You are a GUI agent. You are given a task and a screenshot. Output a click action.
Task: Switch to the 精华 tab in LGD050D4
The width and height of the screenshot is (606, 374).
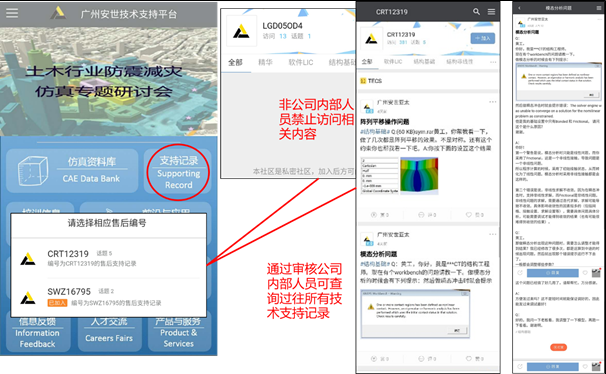(265, 62)
